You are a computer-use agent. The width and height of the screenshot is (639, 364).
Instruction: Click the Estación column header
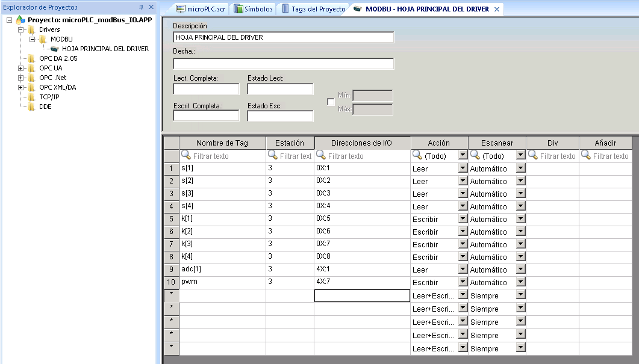pos(290,143)
